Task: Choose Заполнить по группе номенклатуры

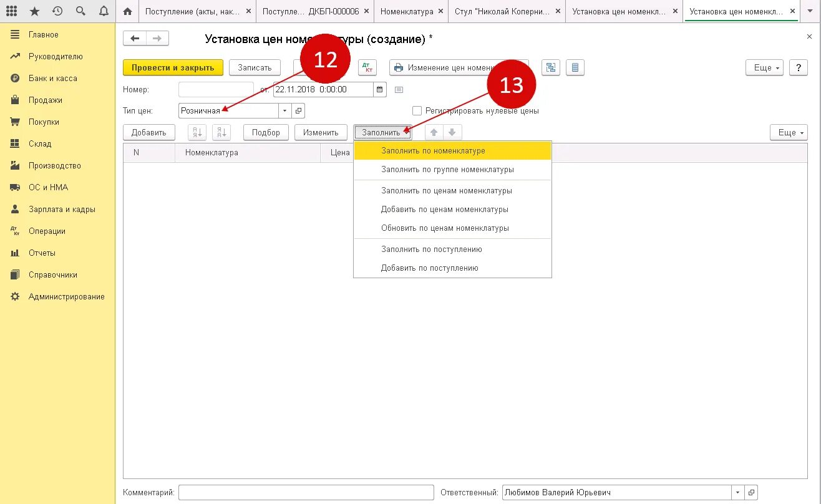Action: [452, 169]
